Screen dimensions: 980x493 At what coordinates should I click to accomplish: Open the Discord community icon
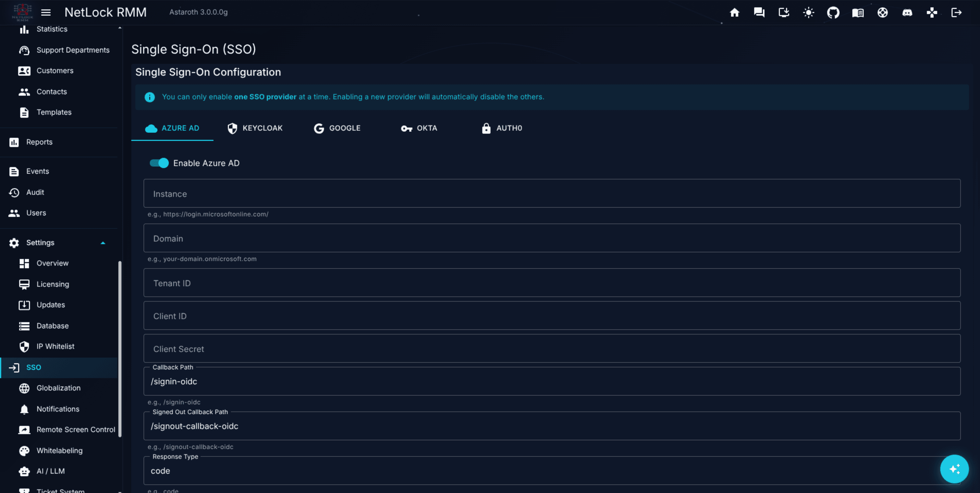(907, 13)
